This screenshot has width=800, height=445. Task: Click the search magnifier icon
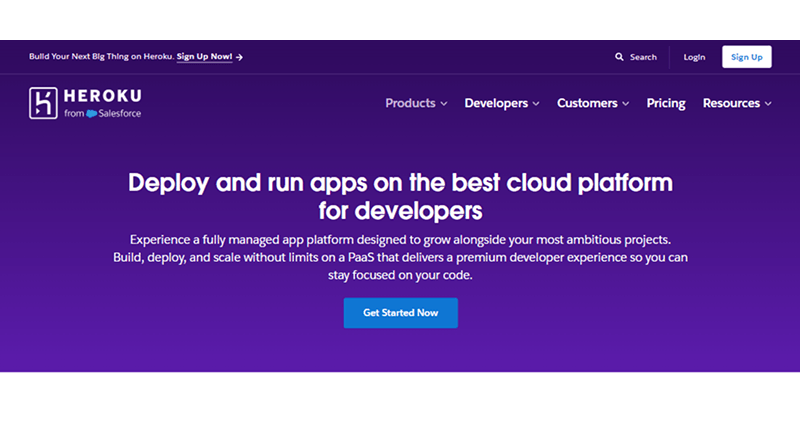coord(619,57)
